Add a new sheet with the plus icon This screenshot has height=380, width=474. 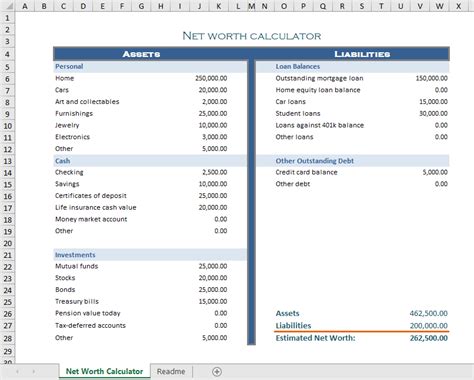point(217,371)
